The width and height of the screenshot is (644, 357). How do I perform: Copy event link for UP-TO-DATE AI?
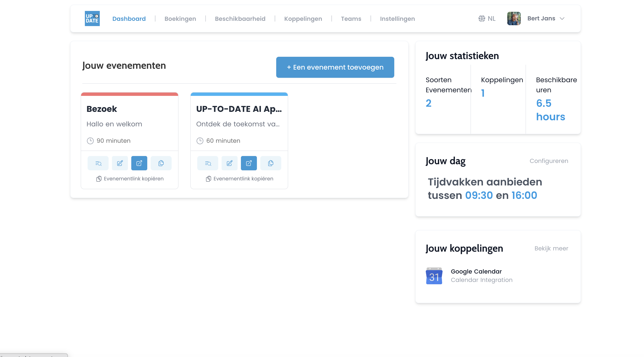[x=239, y=179]
